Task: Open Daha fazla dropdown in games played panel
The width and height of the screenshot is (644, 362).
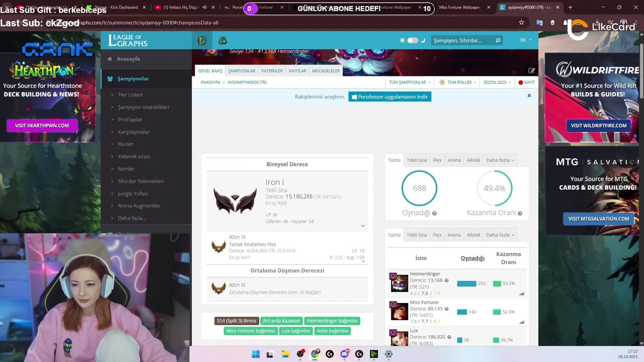Action: (500, 160)
